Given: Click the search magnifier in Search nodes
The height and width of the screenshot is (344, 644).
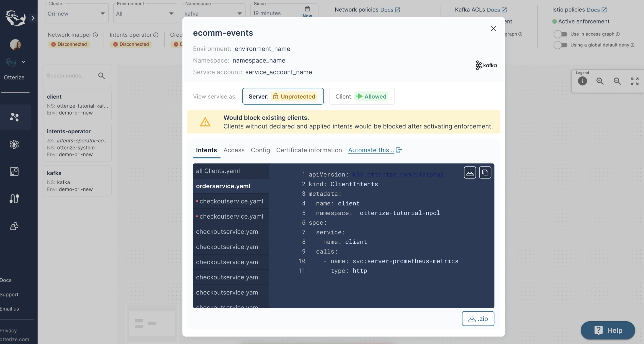Looking at the screenshot, I should pos(101,76).
